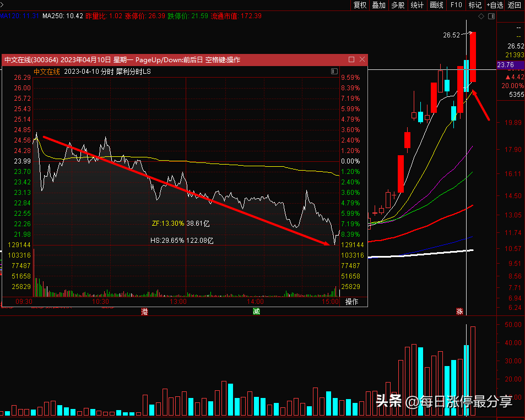
Task: Click the 港 marker below the chart
Action: [144, 312]
